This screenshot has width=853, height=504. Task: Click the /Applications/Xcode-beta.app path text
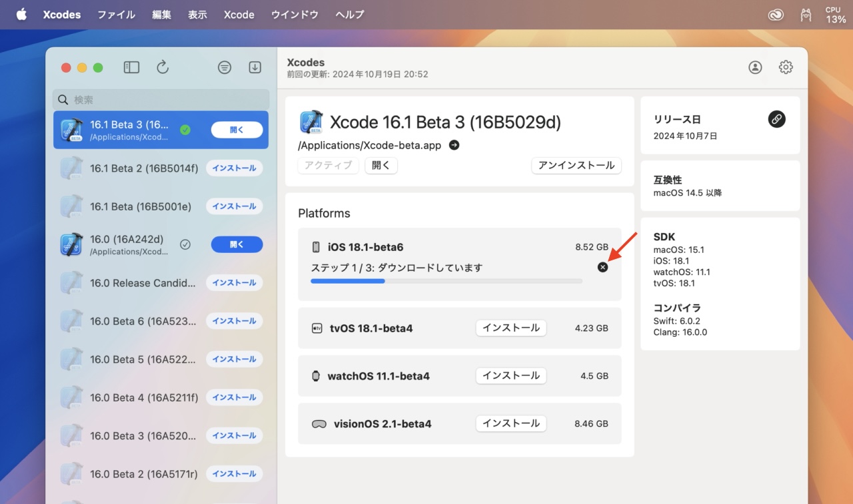[369, 145]
